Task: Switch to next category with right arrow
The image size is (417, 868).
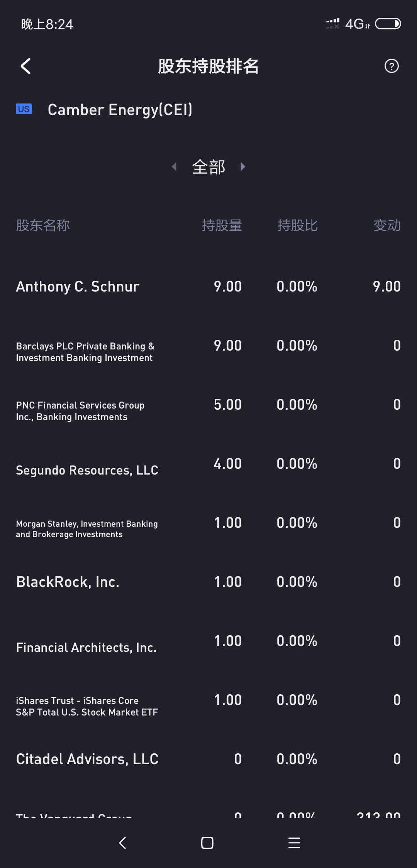Action: click(243, 166)
